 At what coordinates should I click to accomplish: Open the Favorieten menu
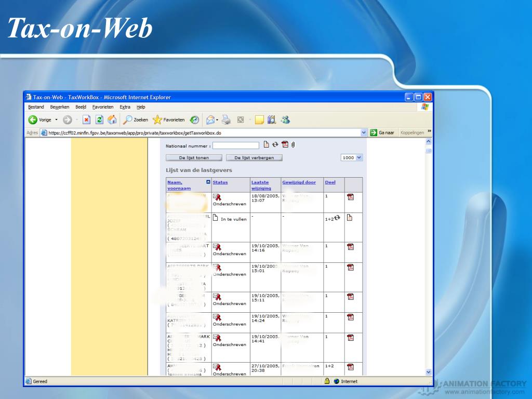tap(103, 107)
